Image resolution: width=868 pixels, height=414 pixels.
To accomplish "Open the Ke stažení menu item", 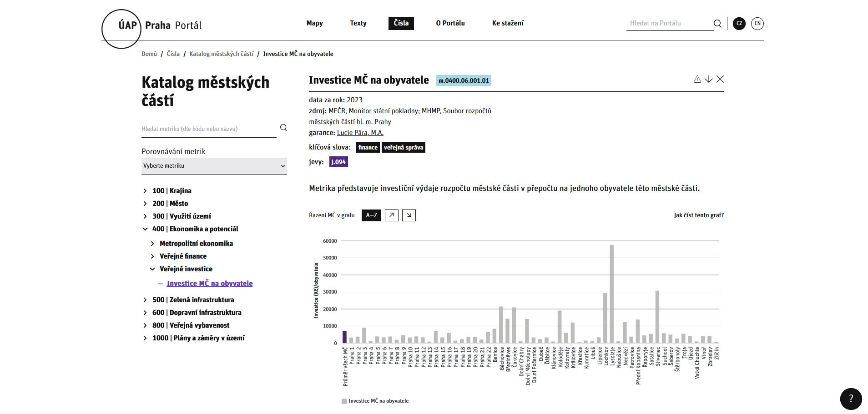I will click(x=508, y=23).
